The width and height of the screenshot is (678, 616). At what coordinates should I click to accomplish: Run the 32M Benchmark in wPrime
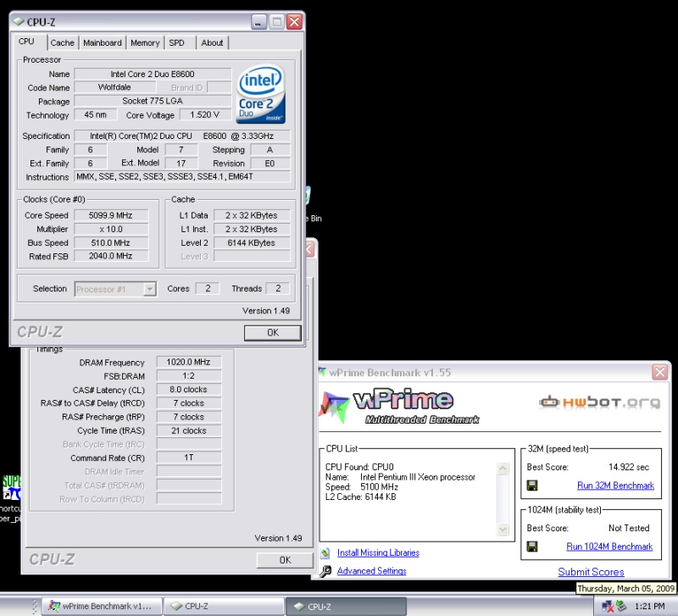615,486
